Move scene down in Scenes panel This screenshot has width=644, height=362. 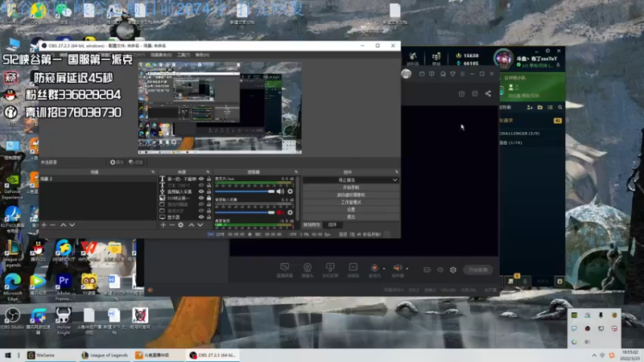[72, 225]
